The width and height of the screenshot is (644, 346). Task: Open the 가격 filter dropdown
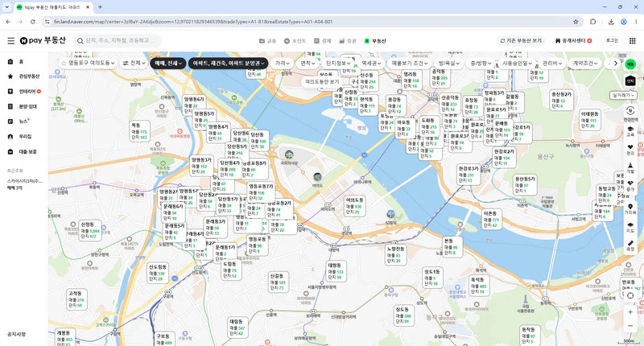point(283,64)
